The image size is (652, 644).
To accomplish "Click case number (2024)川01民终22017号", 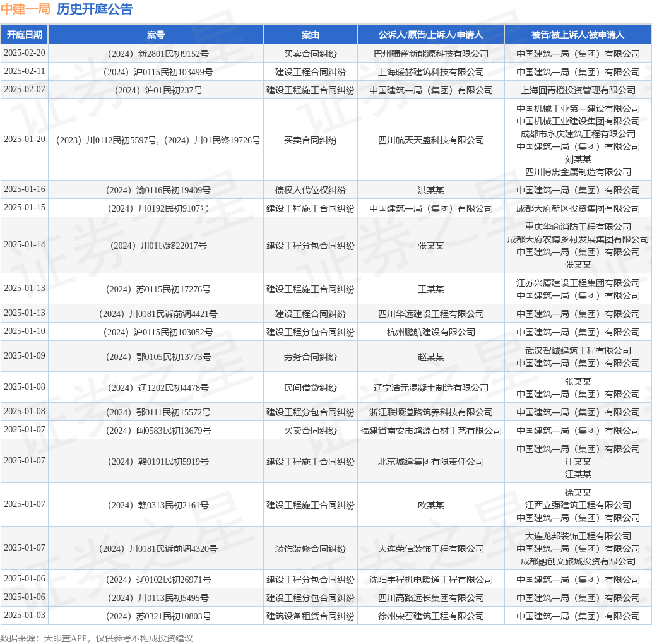I will [158, 246].
